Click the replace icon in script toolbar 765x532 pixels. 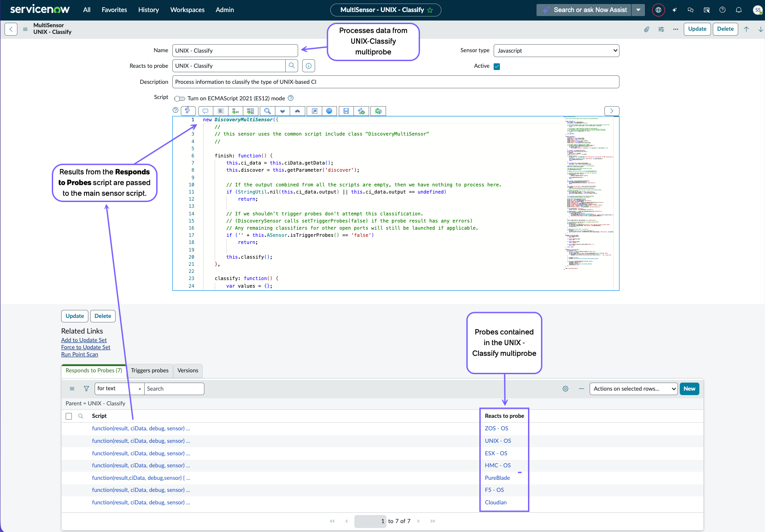tap(236, 111)
